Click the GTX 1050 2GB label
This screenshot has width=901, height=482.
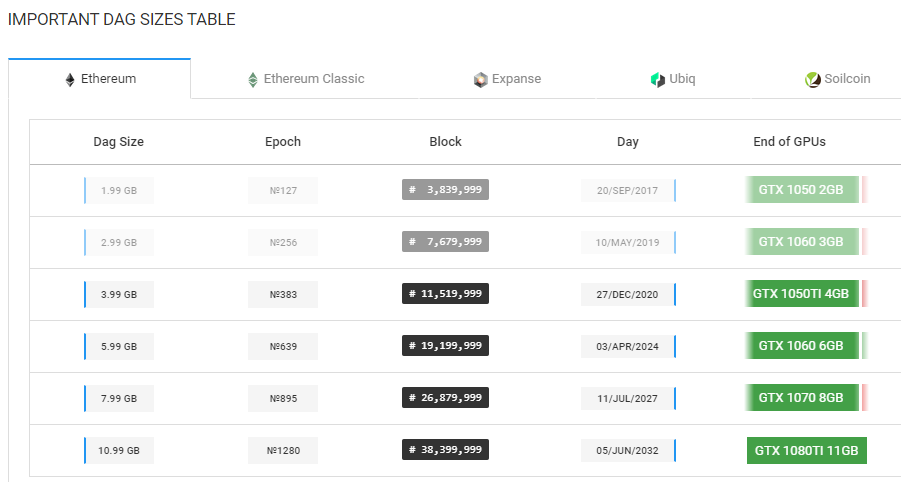pyautogui.click(x=801, y=190)
